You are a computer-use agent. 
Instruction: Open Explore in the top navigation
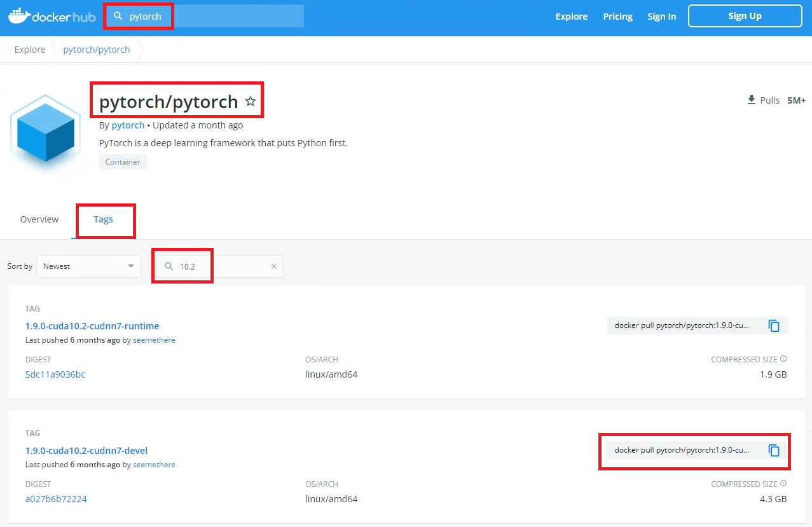pyautogui.click(x=572, y=17)
